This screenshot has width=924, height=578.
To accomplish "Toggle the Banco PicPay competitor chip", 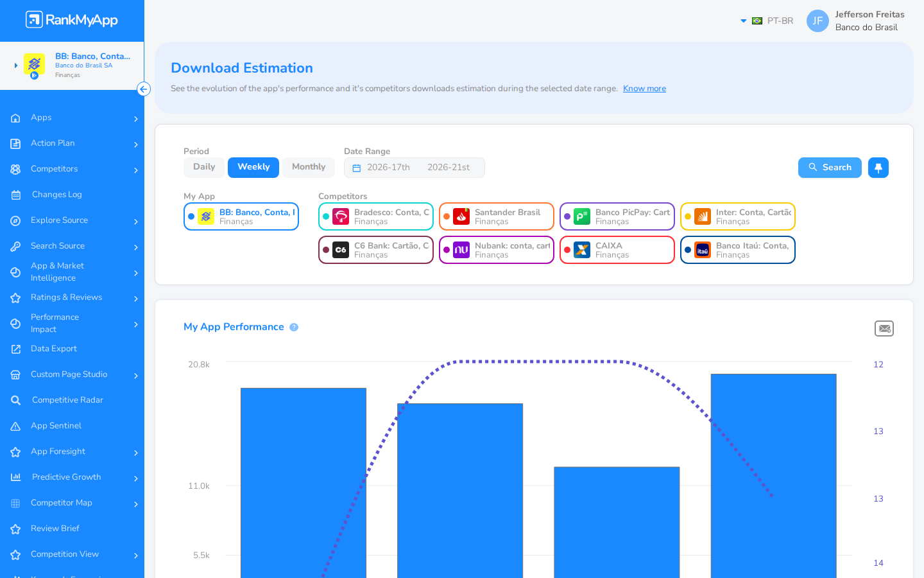I will [x=617, y=216].
